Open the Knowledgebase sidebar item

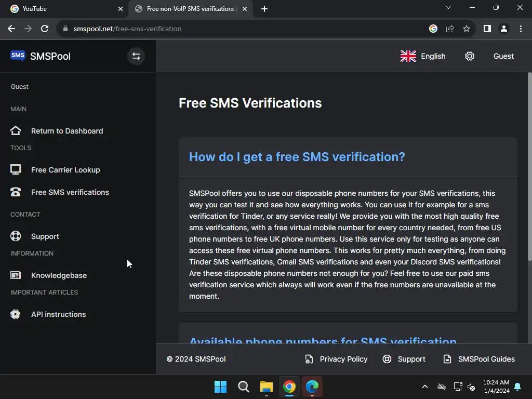(59, 275)
